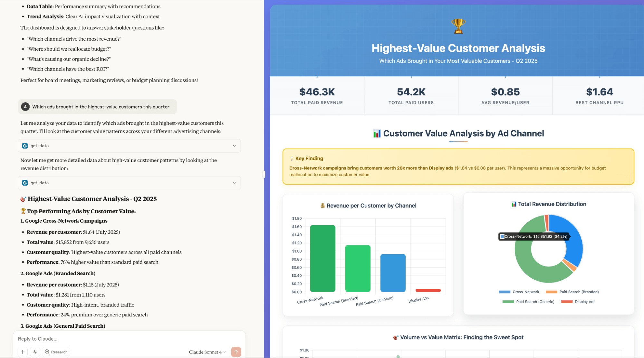The height and width of the screenshot is (358, 644).
Task: Toggle Display Ads legend item
Action: point(578,302)
